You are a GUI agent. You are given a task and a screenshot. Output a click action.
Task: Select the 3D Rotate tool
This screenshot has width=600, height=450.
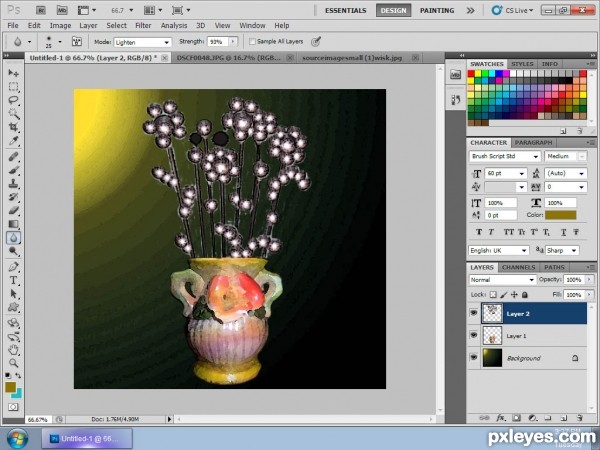tap(13, 323)
